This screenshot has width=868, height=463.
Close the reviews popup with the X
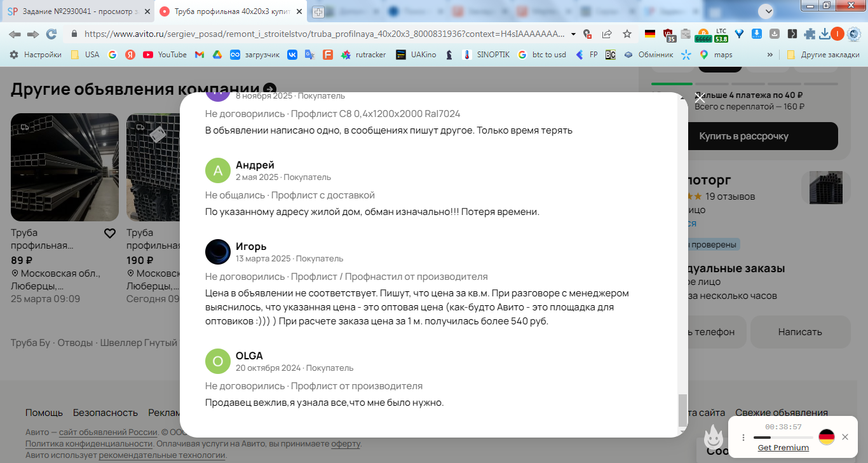tap(700, 98)
